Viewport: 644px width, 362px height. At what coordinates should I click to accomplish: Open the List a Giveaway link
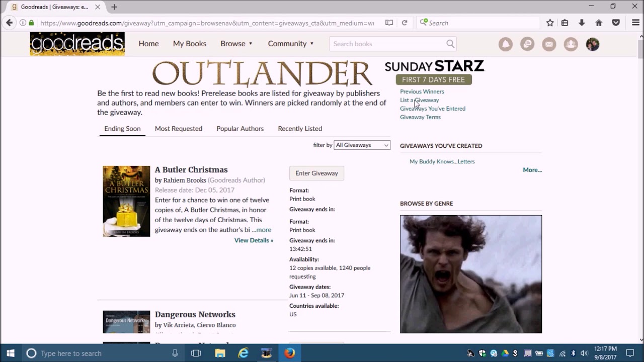[x=419, y=100]
